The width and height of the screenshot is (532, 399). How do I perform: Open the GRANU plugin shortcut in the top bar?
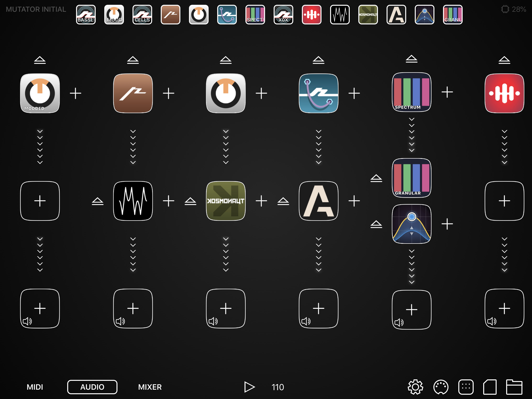pos(453,15)
